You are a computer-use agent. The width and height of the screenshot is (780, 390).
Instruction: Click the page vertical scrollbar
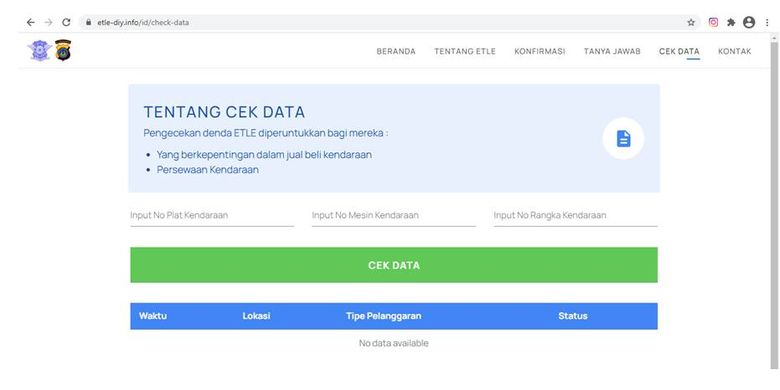coord(774,204)
